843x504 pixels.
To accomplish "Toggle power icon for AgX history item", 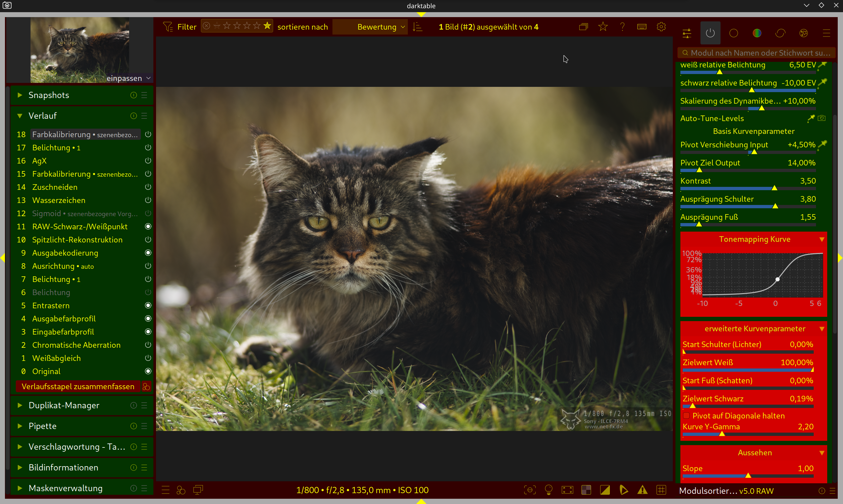I will pos(148,161).
